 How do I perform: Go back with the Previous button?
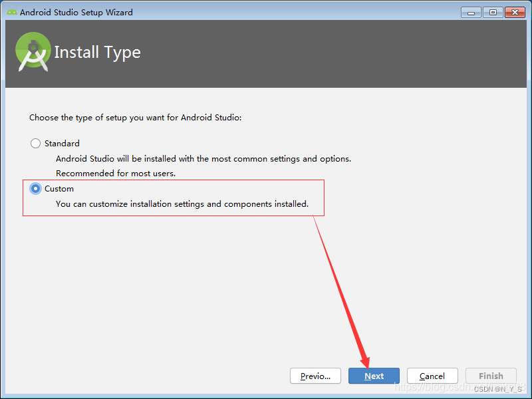315,376
